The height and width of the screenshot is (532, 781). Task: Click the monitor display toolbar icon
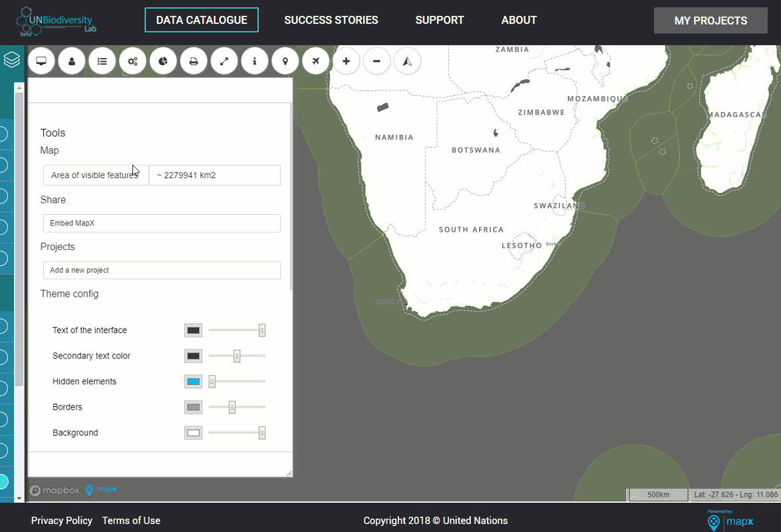click(x=41, y=61)
